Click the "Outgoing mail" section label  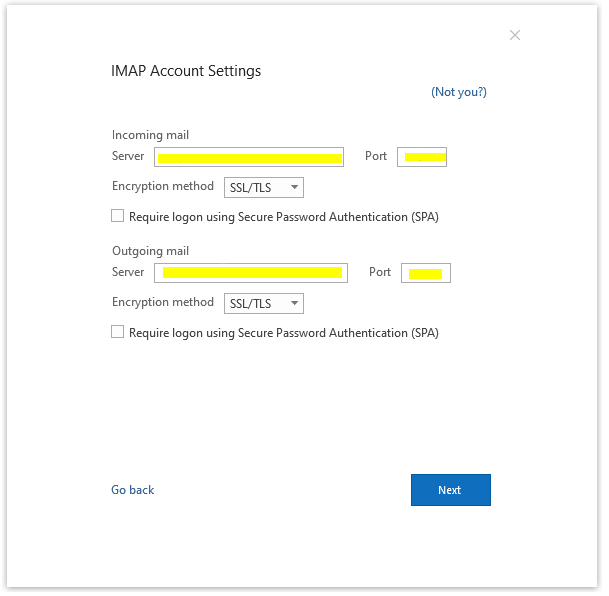[150, 251]
